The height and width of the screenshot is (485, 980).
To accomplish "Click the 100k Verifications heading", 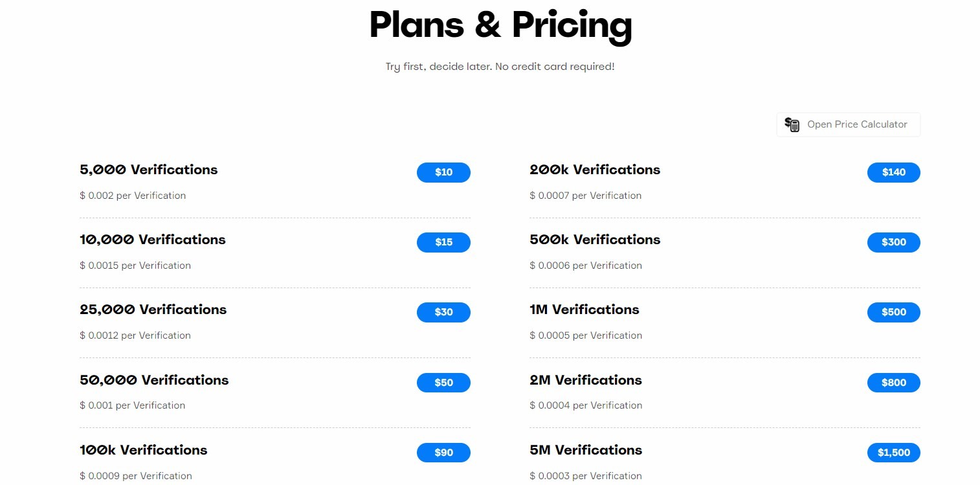I will click(144, 450).
